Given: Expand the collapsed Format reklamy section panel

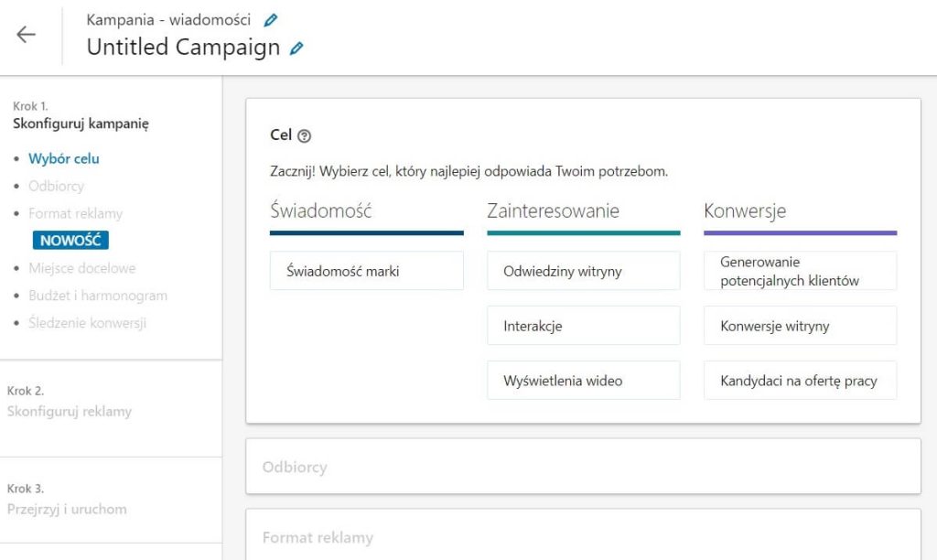Looking at the screenshot, I should [x=583, y=537].
